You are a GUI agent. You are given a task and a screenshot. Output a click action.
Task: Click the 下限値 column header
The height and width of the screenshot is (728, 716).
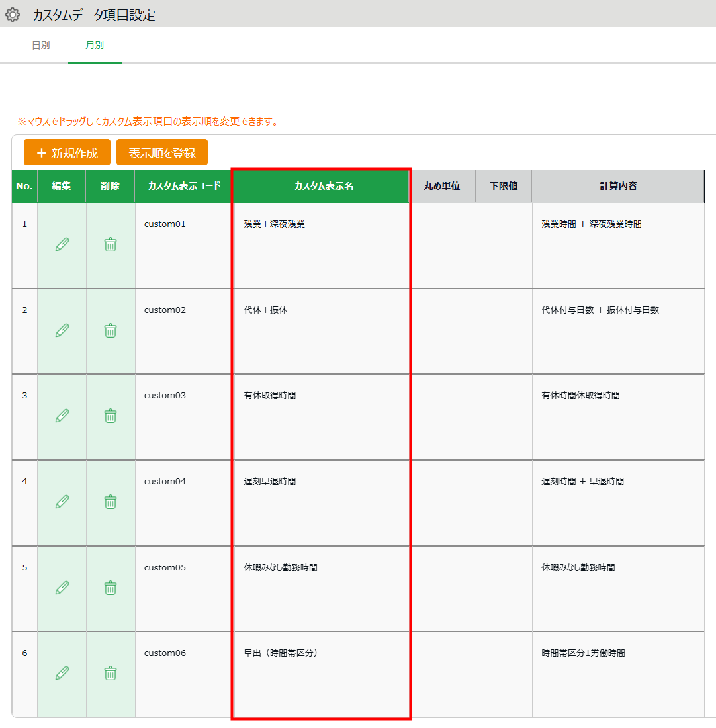[x=504, y=186]
